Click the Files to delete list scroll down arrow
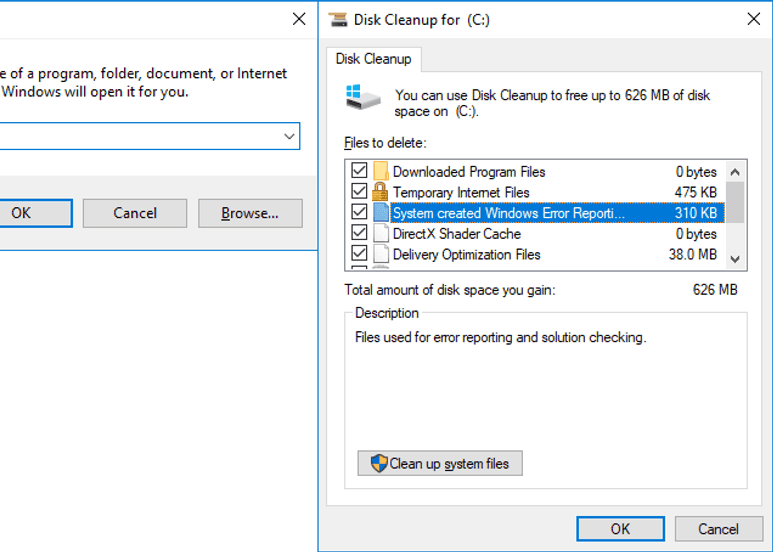 click(735, 259)
